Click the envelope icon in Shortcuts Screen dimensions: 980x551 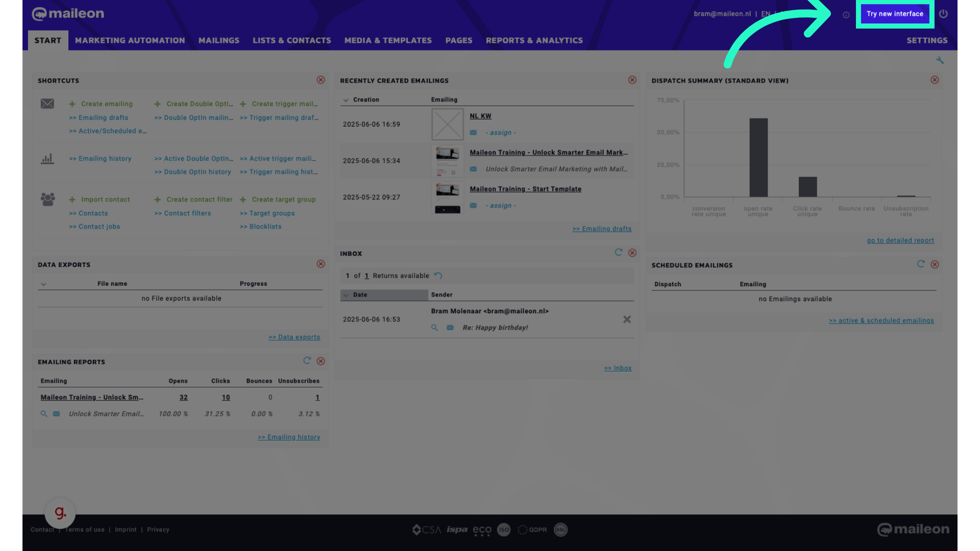point(47,104)
